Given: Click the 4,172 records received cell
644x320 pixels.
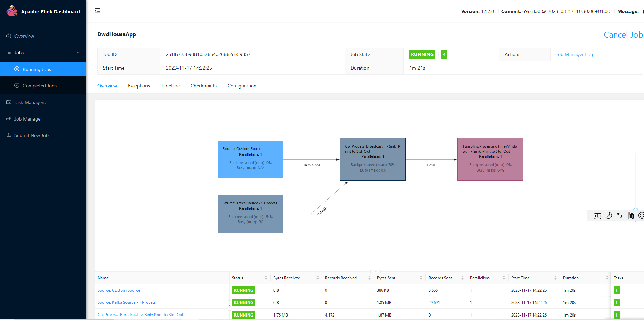Looking at the screenshot, I should click(330, 315).
